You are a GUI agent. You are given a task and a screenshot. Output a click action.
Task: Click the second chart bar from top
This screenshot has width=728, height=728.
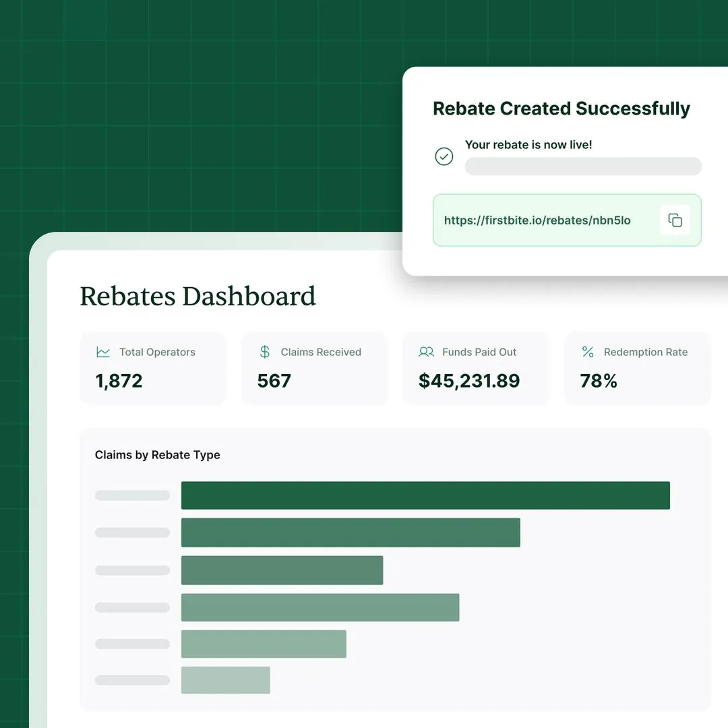(351, 533)
